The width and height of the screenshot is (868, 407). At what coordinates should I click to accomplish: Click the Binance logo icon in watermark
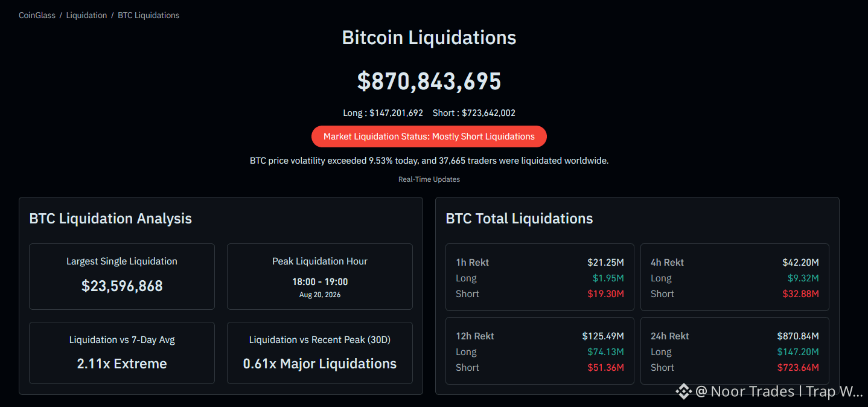(x=683, y=392)
